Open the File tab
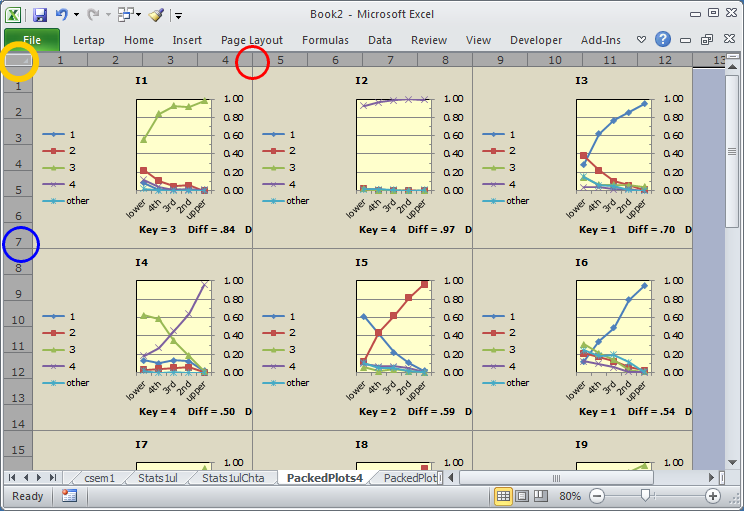 pos(32,40)
